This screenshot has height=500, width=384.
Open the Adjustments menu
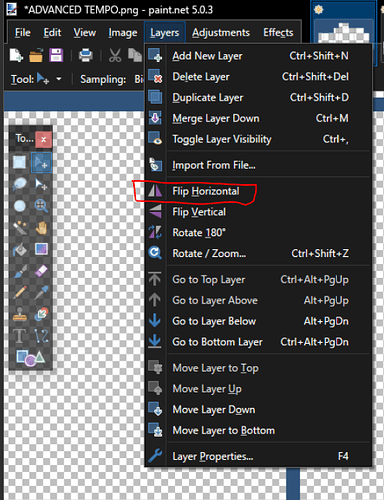click(x=221, y=33)
